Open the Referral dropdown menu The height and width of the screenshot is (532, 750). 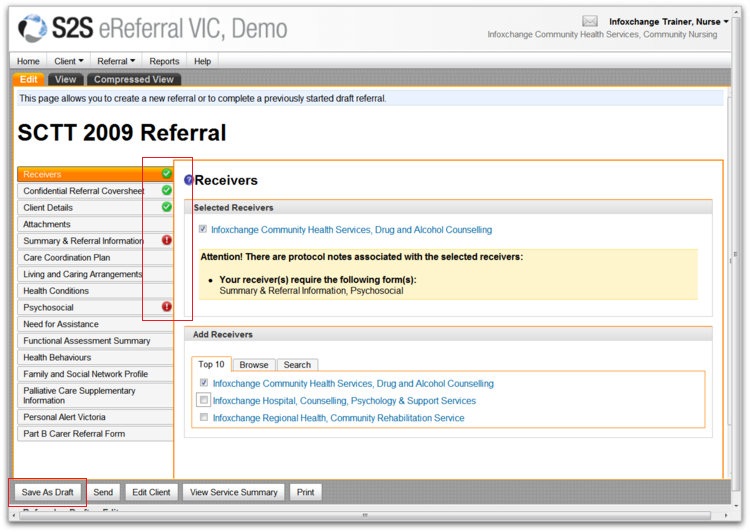point(116,61)
